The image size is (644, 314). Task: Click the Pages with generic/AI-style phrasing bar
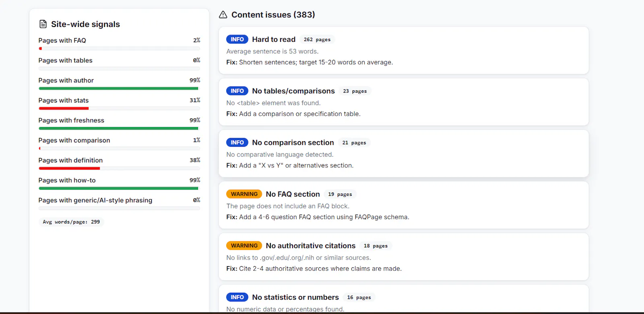(119, 208)
